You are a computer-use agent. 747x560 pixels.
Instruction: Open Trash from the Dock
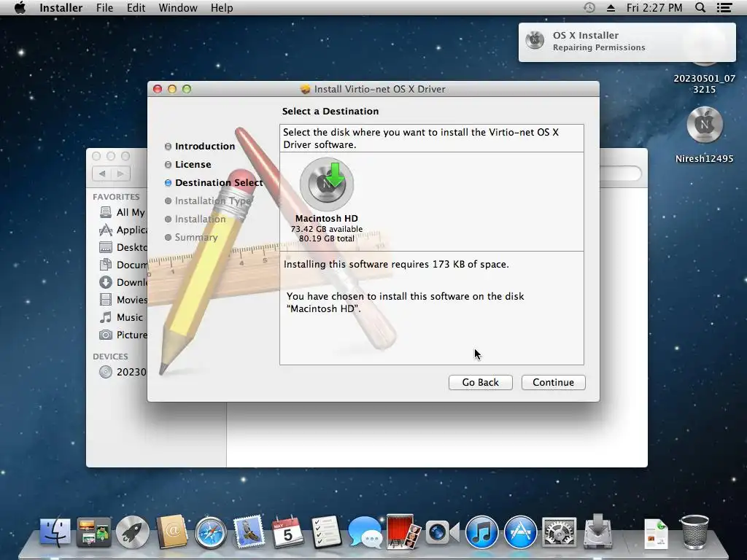pyautogui.click(x=694, y=532)
